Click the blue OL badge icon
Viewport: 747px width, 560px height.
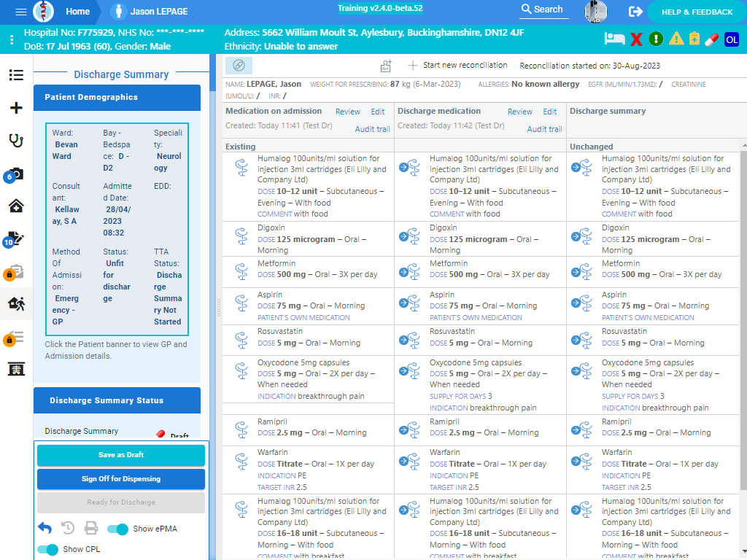point(732,39)
